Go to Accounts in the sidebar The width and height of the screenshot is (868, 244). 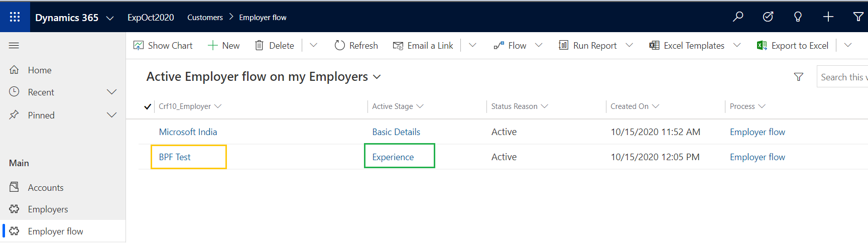(x=46, y=188)
